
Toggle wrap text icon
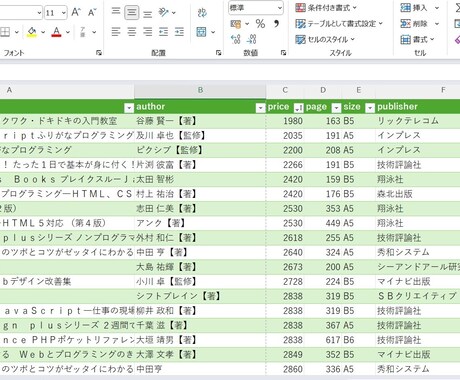[x=202, y=13]
